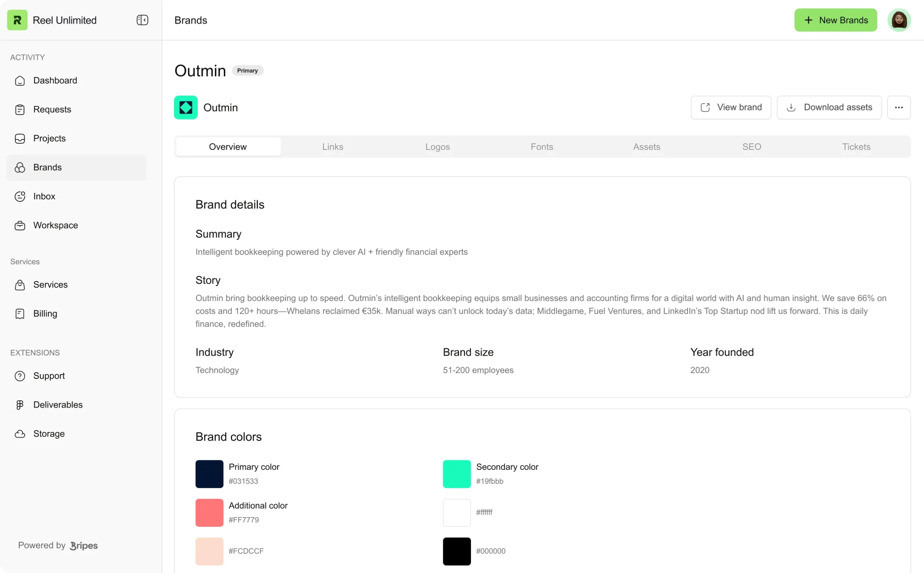
Task: Click the Additional color swatch #FF7779
Action: click(209, 513)
